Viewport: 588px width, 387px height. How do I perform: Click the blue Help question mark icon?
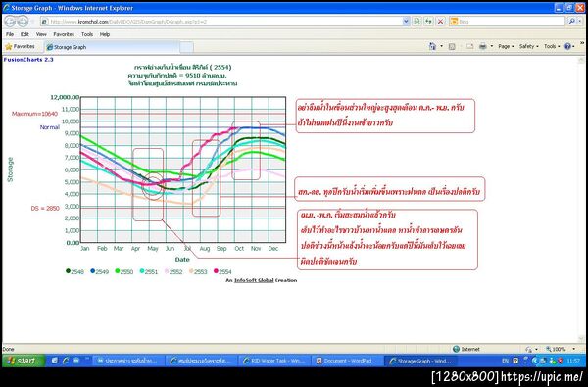pyautogui.click(x=567, y=46)
